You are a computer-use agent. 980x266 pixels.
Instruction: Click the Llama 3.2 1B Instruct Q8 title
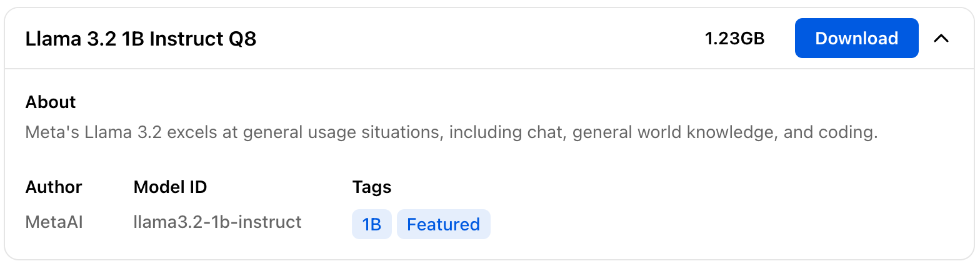click(141, 39)
